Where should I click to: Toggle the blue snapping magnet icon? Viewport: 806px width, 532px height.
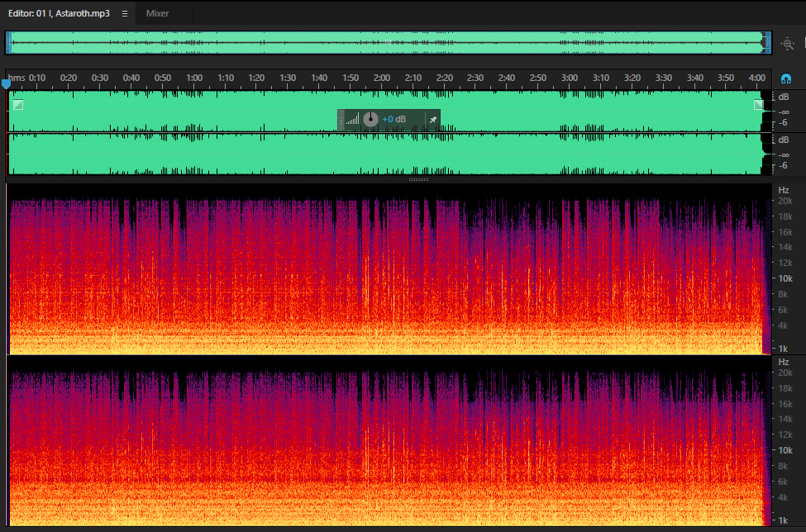click(x=786, y=78)
